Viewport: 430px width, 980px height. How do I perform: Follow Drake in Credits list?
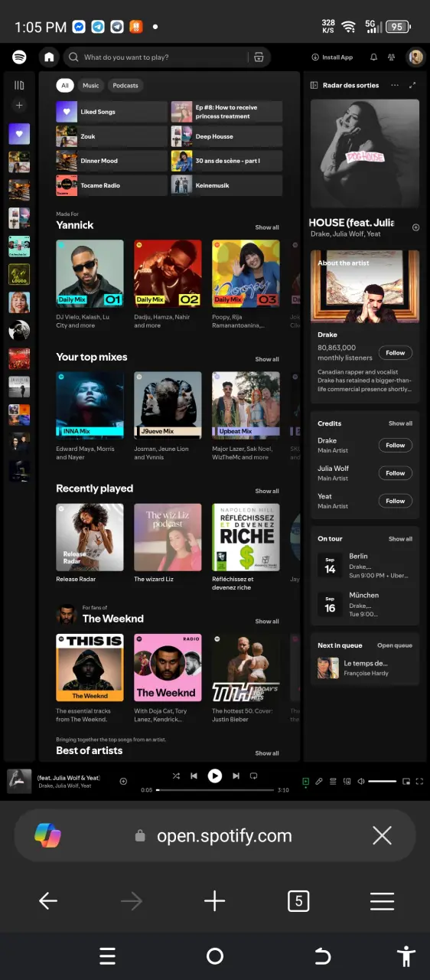click(x=396, y=445)
